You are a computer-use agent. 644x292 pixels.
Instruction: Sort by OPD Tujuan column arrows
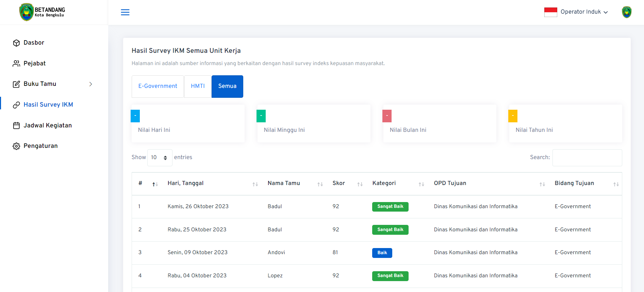point(542,184)
